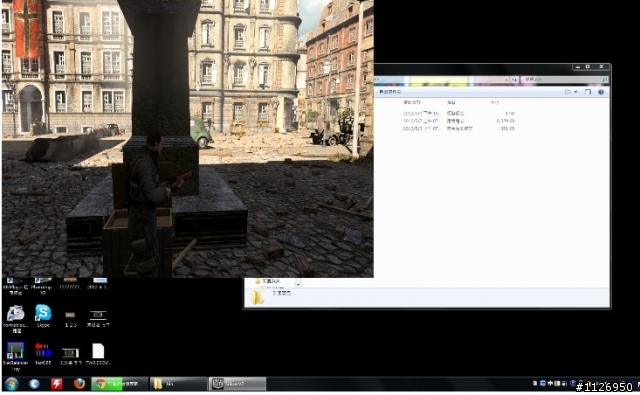Switch to the game taskbar button
The width and height of the screenshot is (640, 395).
pos(237,384)
